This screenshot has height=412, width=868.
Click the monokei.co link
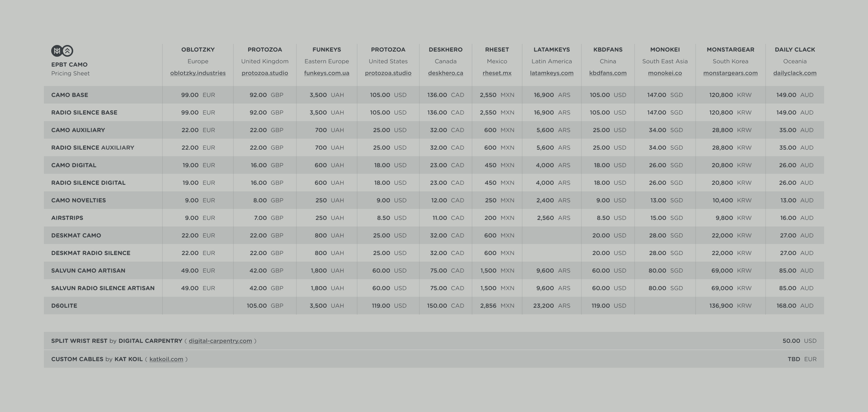click(665, 73)
